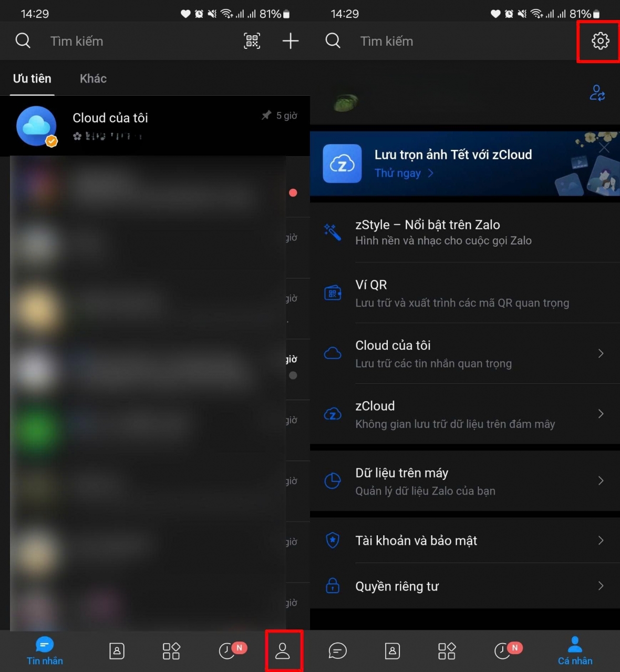The height and width of the screenshot is (672, 620).
Task: Tap zCloud icon in the list
Action: click(x=333, y=414)
